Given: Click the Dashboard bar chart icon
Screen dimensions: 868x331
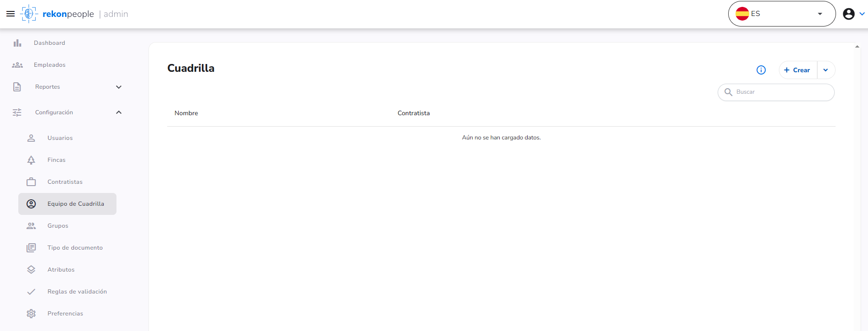Looking at the screenshot, I should 17,43.
